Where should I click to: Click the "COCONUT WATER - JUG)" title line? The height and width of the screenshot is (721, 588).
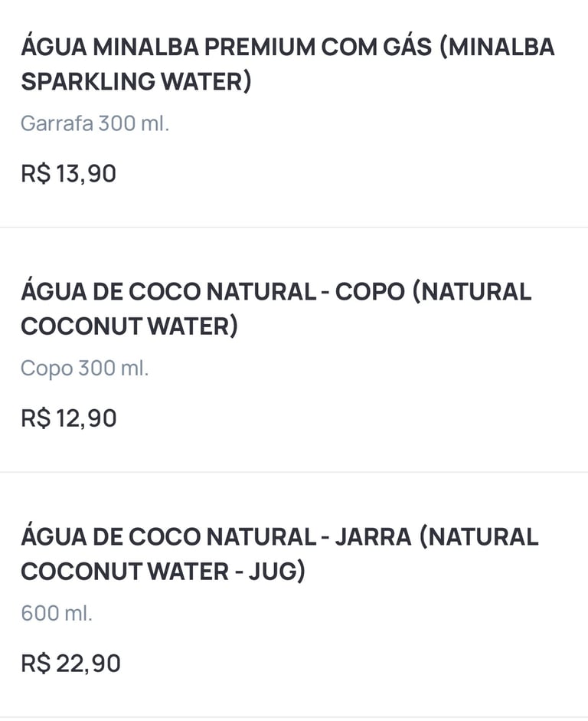162,572
